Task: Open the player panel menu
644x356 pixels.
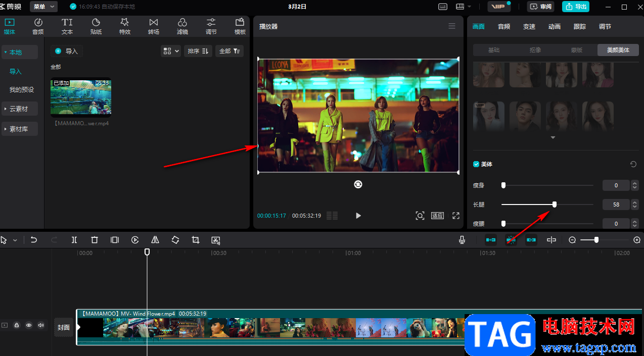Action: (x=452, y=26)
